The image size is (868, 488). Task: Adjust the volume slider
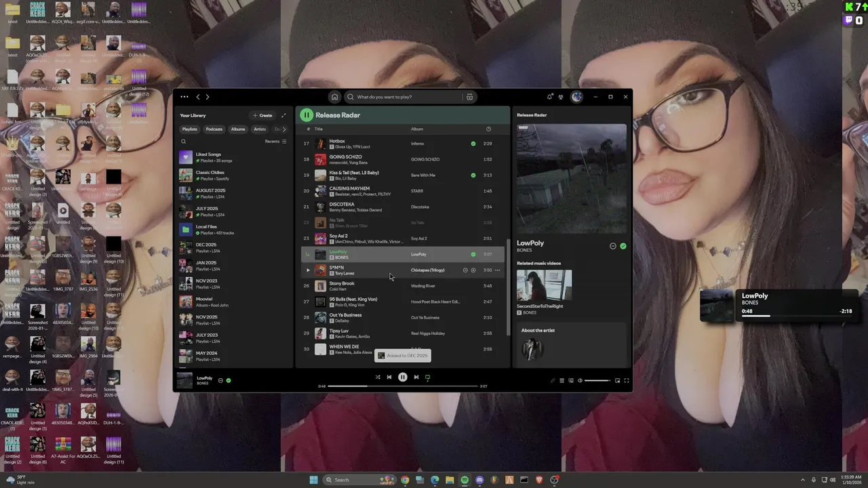[x=597, y=380]
